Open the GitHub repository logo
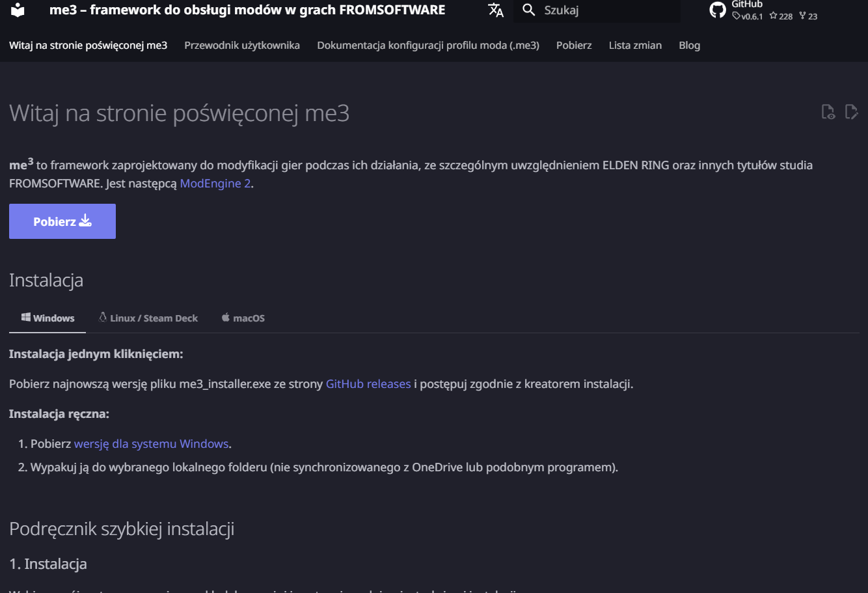Viewport: 868px width, 593px height. click(x=718, y=10)
